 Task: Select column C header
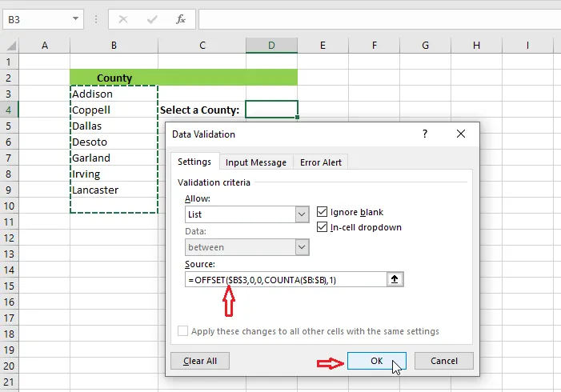click(x=202, y=46)
